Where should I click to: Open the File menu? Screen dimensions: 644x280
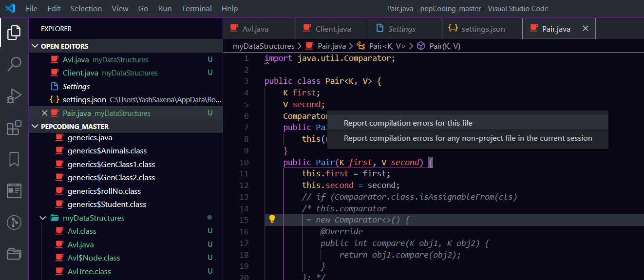[x=31, y=9]
